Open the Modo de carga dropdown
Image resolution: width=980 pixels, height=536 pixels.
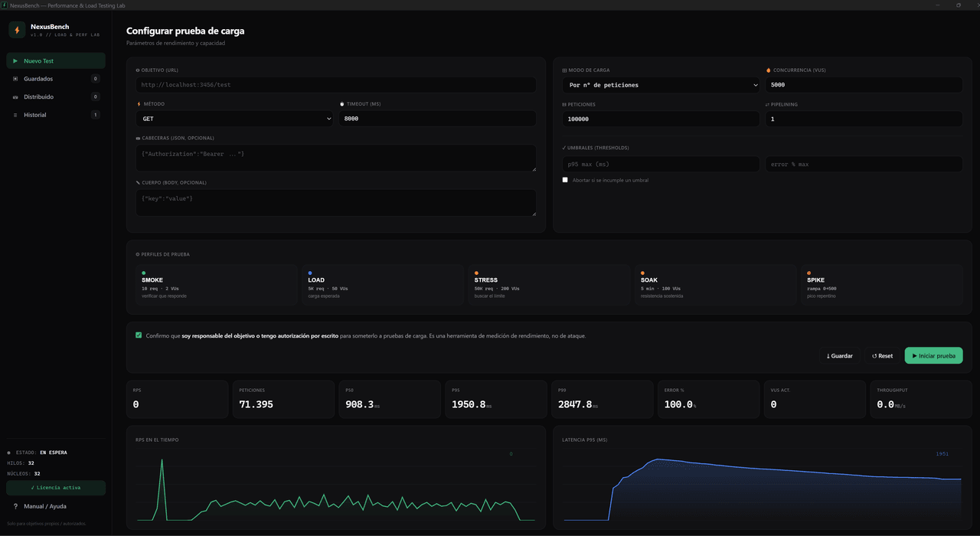661,85
